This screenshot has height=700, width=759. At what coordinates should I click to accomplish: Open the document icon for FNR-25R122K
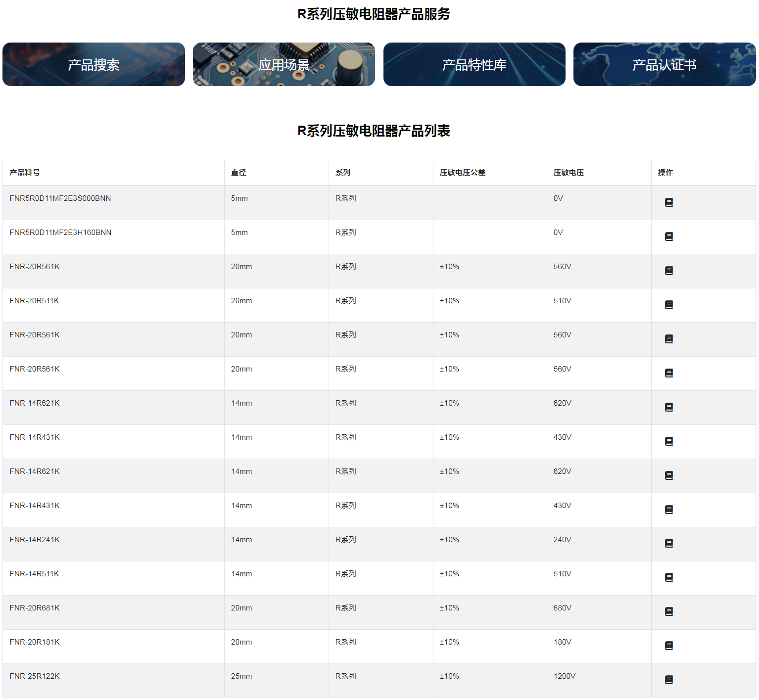668,680
